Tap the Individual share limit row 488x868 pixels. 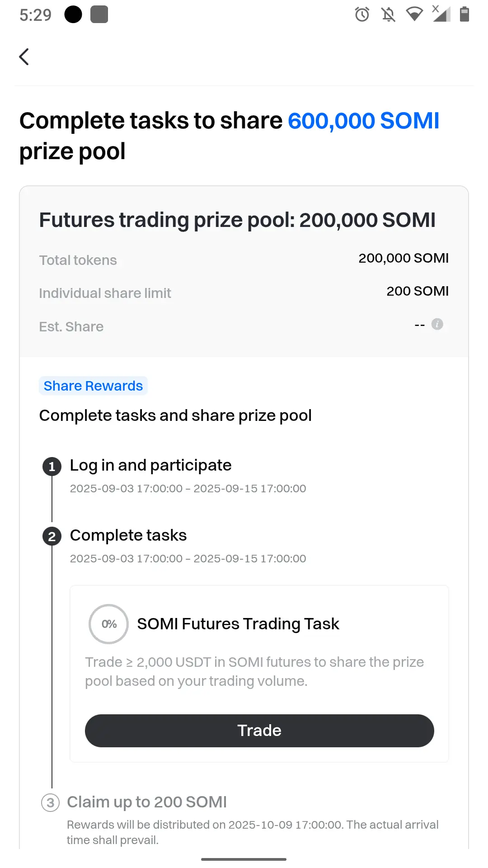(x=244, y=292)
